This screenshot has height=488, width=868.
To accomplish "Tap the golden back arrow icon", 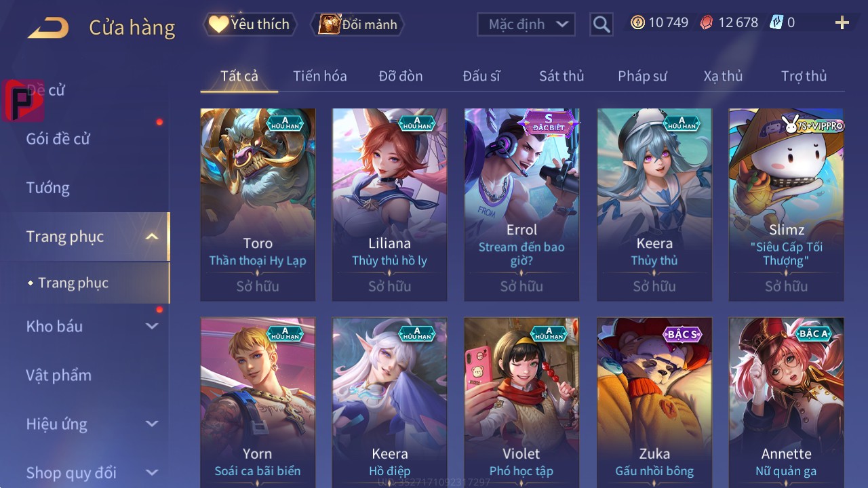I will (48, 28).
